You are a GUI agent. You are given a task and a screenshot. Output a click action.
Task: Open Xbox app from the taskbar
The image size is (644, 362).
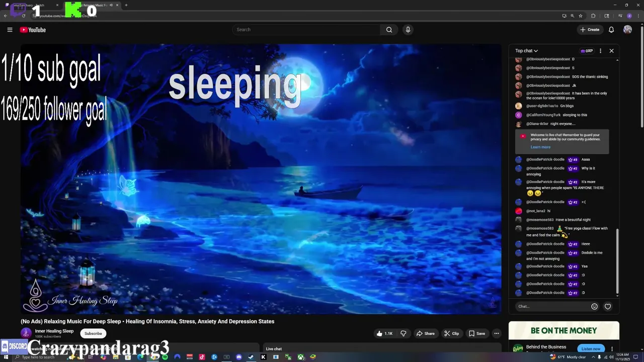(301, 357)
